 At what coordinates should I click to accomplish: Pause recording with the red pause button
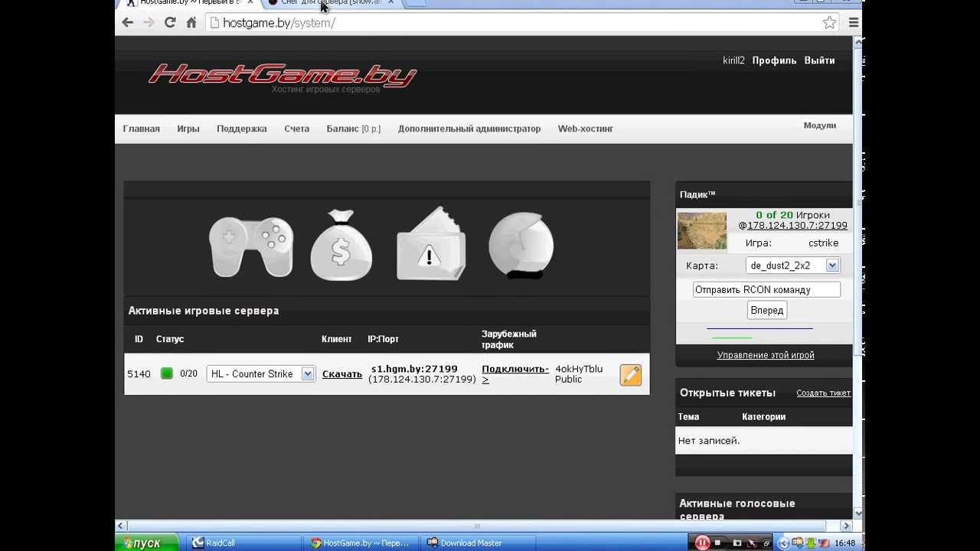coord(702,543)
